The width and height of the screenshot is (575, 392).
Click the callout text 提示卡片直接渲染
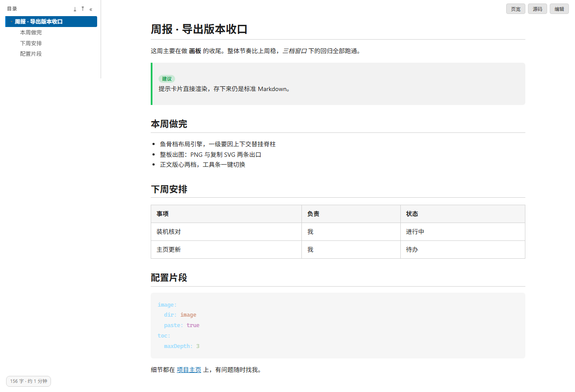[x=183, y=89]
